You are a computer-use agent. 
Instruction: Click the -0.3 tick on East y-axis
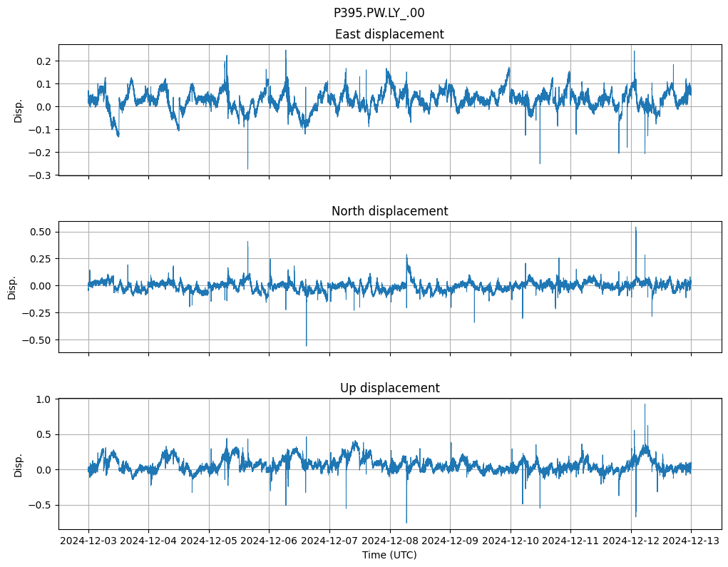pyautogui.click(x=42, y=175)
